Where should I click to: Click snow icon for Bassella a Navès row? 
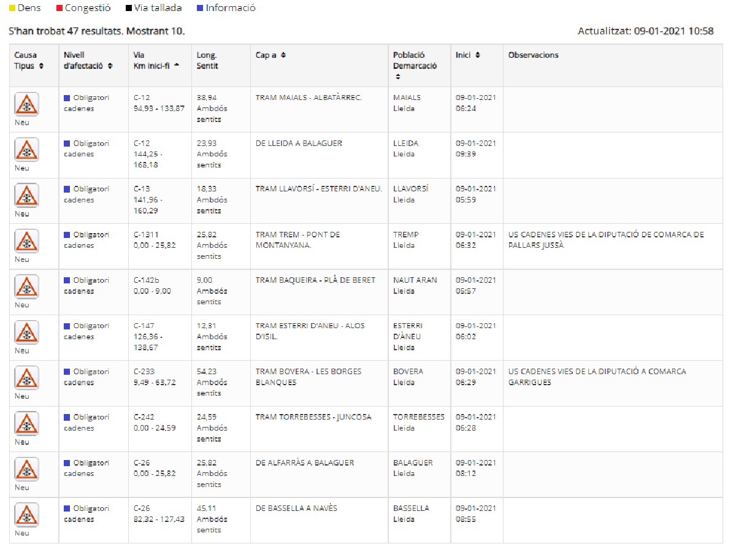click(26, 514)
